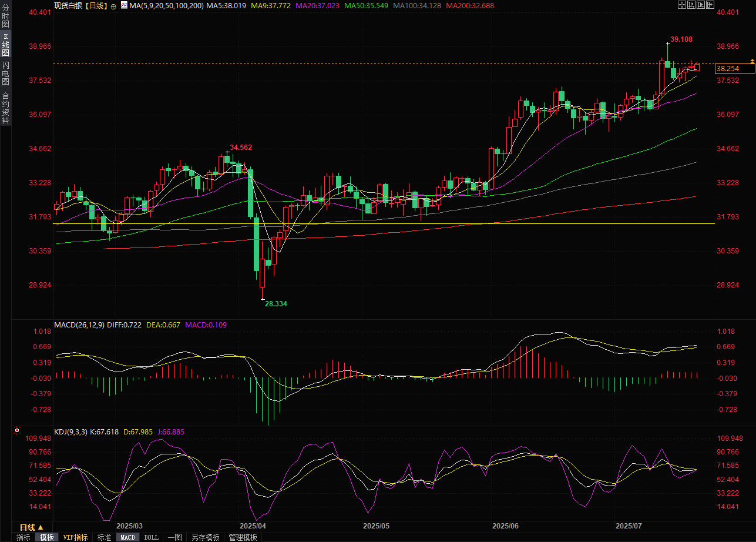
Task: Click the current price label 38.254
Action: [734, 69]
